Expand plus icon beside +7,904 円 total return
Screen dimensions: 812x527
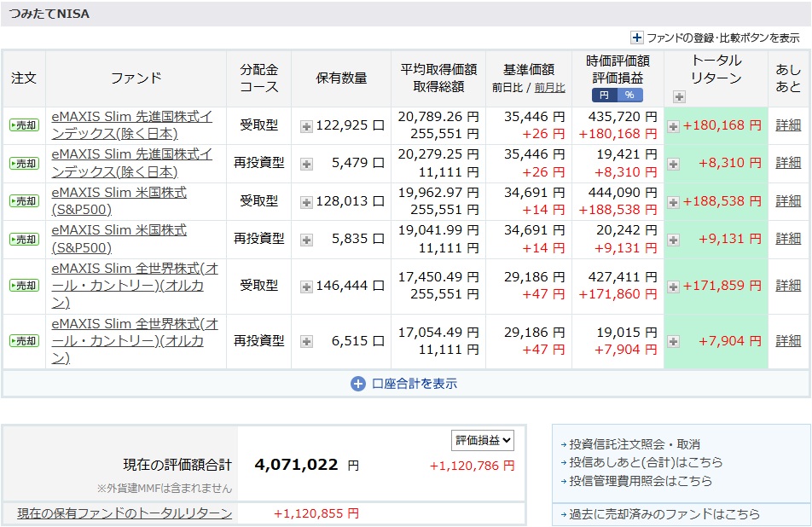point(673,341)
